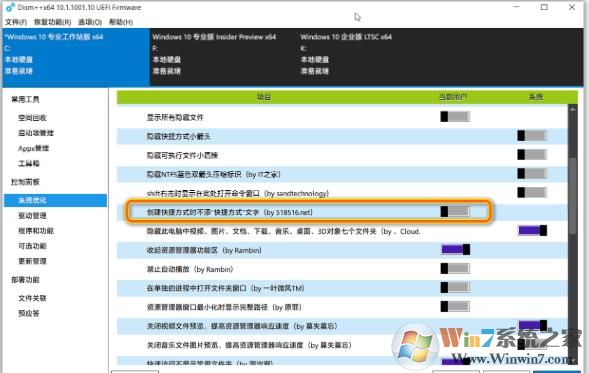This screenshot has width=589, height=373.
Task: Open the 恢复功能(R) menu
Action: pos(52,22)
